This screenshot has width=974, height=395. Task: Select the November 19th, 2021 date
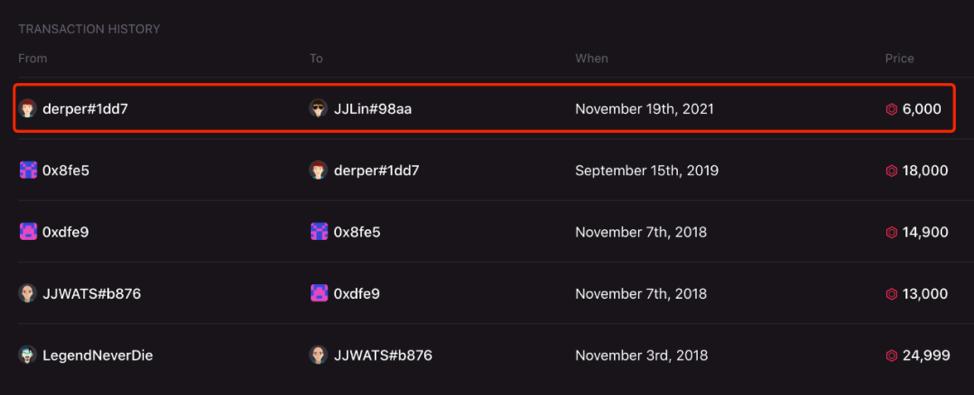(x=644, y=109)
